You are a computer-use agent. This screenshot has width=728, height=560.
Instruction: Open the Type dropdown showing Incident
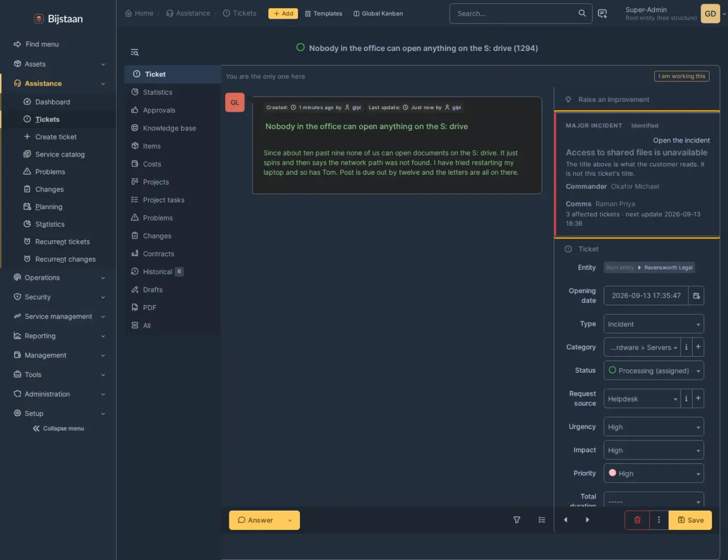654,324
